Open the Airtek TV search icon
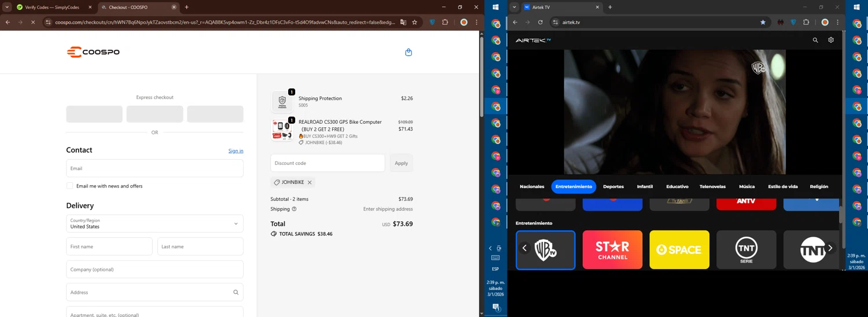This screenshot has width=868, height=317. coord(815,40)
